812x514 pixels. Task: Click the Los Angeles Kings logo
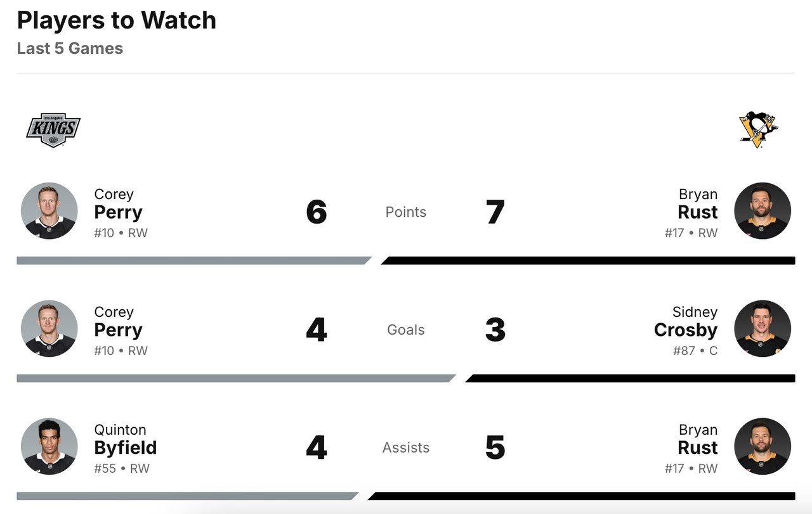pos(53,131)
